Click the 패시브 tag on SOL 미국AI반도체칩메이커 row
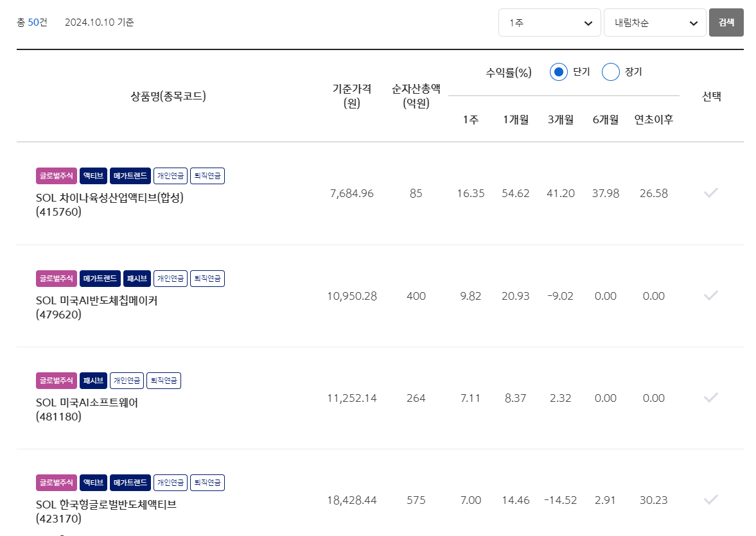The height and width of the screenshot is (536, 756). [x=137, y=279]
